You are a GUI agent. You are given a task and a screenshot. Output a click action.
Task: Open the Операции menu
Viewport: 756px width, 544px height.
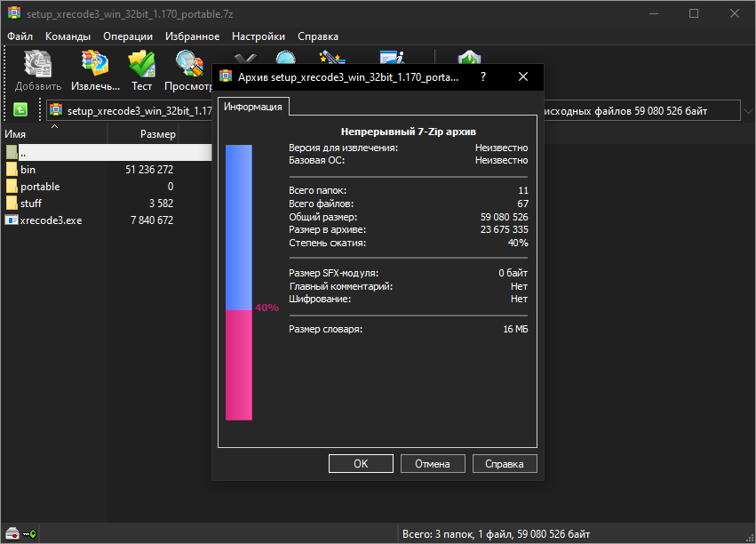tap(128, 36)
